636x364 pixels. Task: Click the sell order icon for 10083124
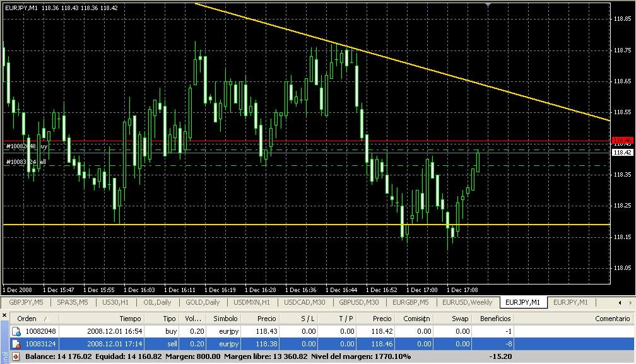(x=16, y=344)
